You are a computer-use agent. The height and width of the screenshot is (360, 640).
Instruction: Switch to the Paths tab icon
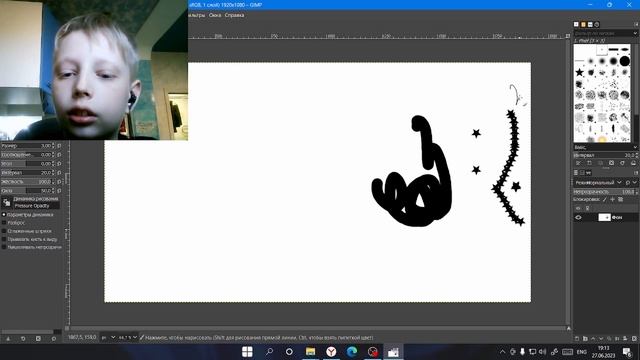coord(589,173)
